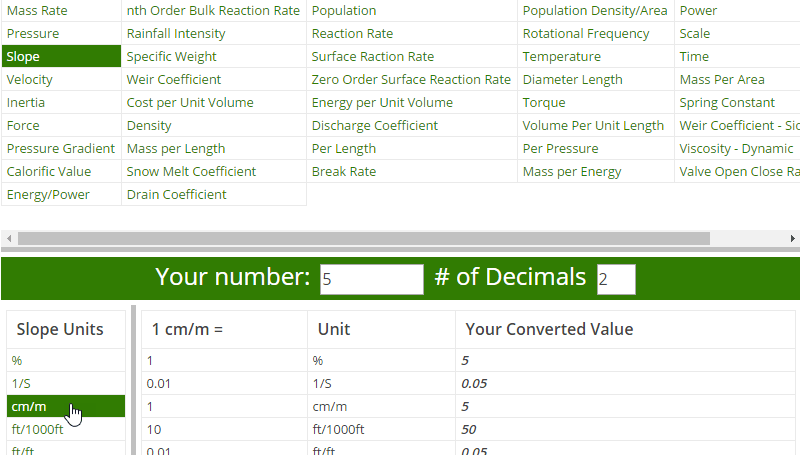Choose the Temperature category
Viewport: 800px width, 455px height.
(x=562, y=57)
